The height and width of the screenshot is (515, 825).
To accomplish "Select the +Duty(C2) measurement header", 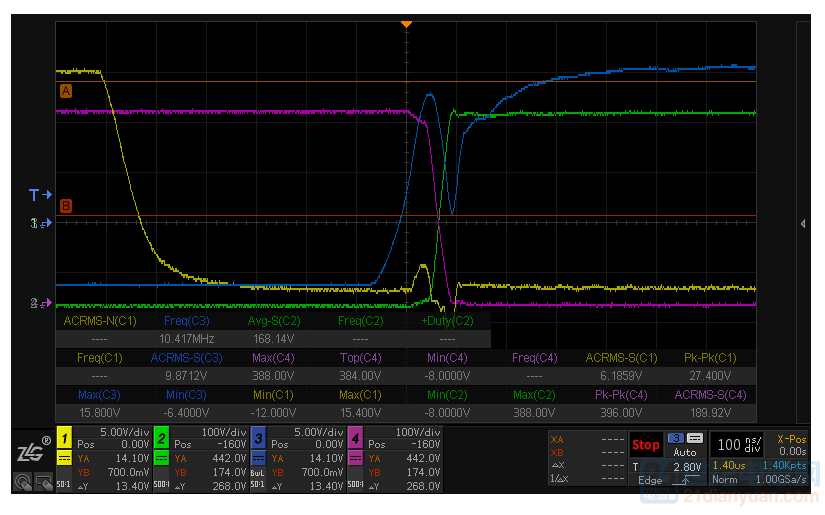I will [x=447, y=321].
